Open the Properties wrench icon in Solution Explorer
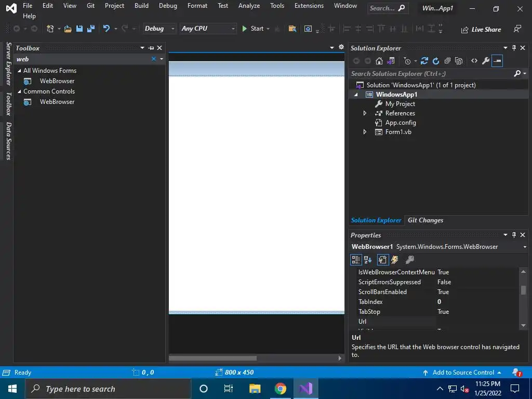This screenshot has width=532, height=399. pyautogui.click(x=486, y=61)
